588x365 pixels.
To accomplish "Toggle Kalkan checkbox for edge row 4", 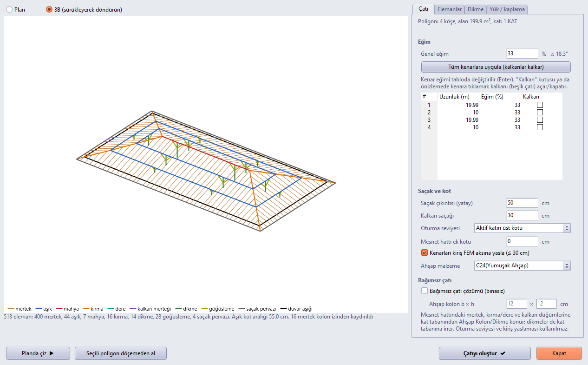I will point(540,127).
